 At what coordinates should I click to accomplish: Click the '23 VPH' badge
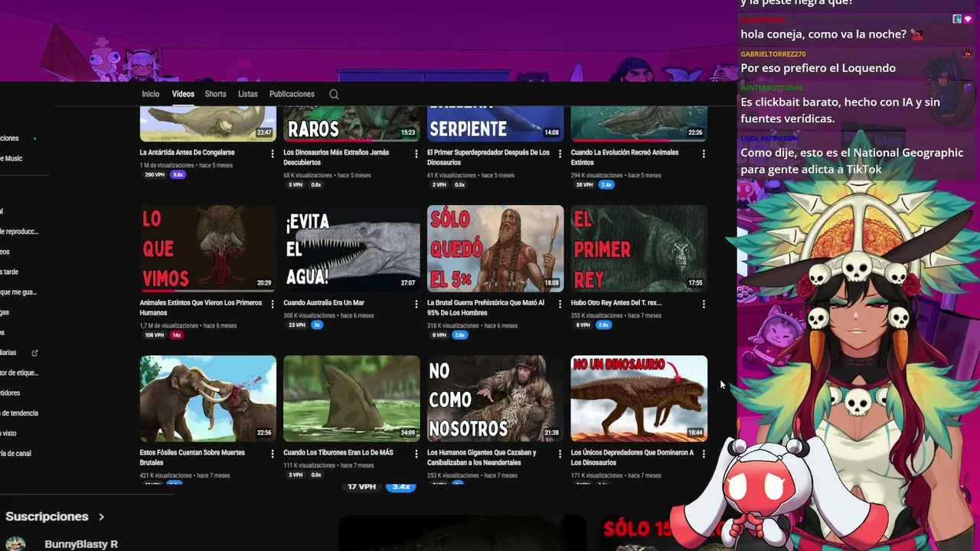click(296, 325)
